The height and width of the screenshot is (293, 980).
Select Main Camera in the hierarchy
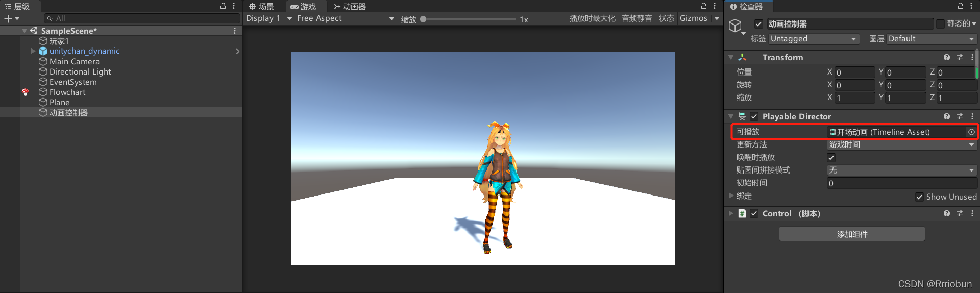[x=75, y=61]
